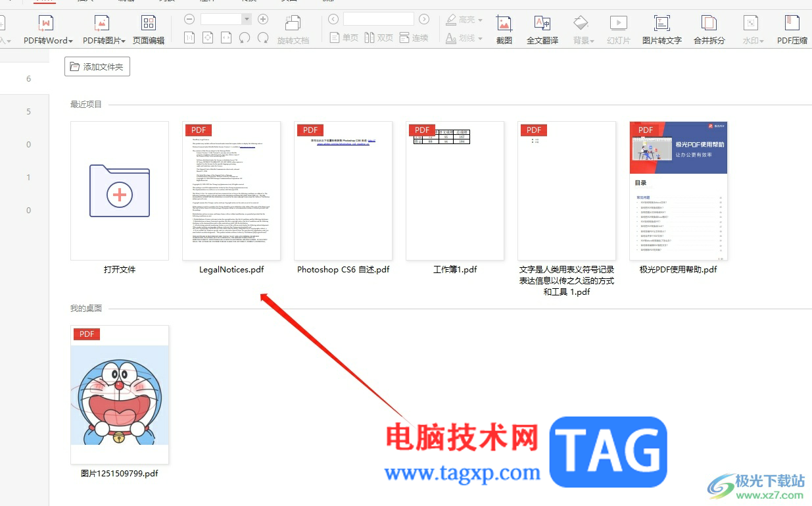This screenshot has width=812, height=506.
Task: Rotate view counterclockwise
Action: [245, 38]
